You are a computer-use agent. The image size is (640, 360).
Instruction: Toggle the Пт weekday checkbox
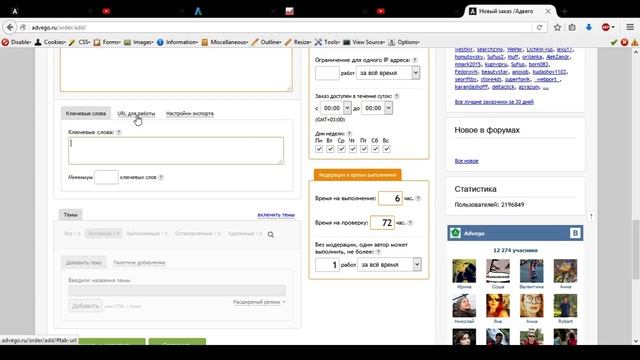(364, 149)
